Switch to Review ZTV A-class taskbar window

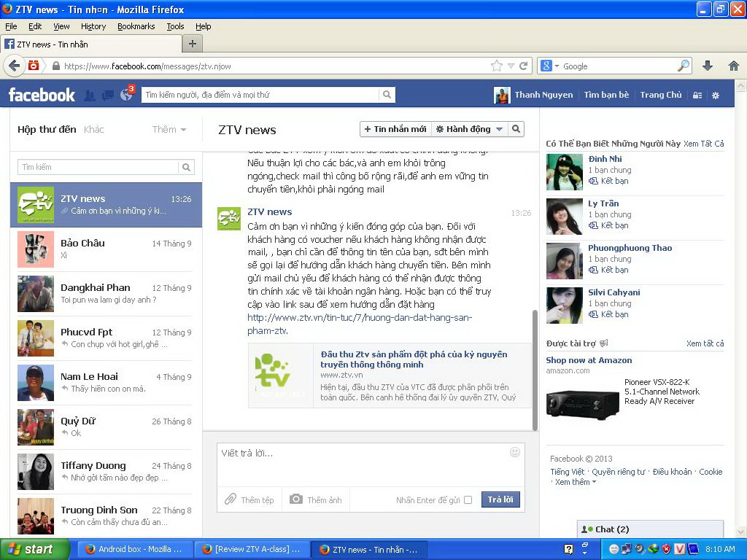click(x=252, y=549)
